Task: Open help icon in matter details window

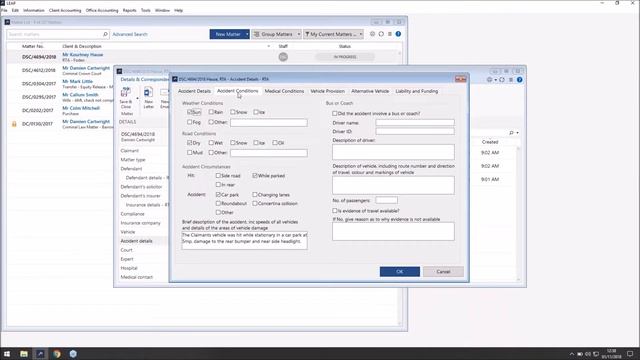Action: point(520,80)
